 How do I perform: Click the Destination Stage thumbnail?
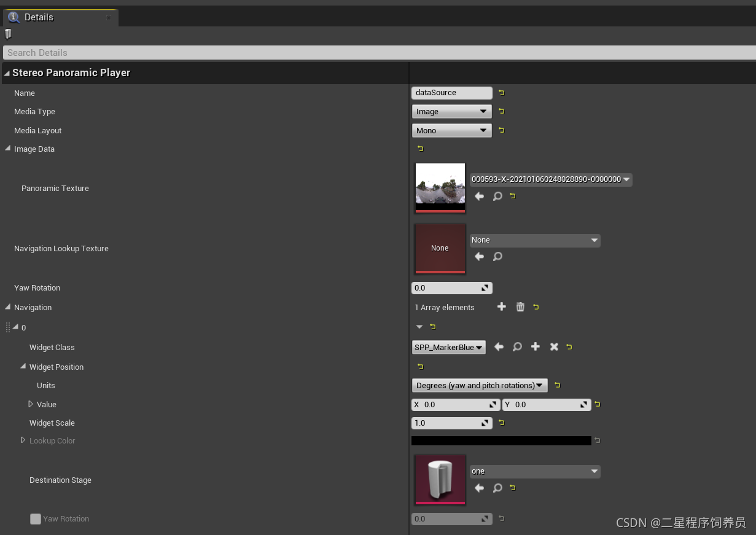coord(440,480)
